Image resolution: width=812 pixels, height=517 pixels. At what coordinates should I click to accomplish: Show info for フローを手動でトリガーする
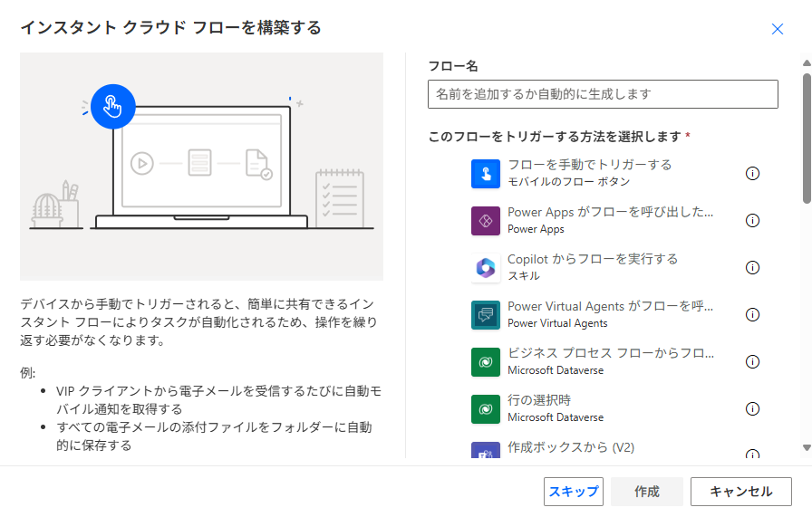[752, 173]
